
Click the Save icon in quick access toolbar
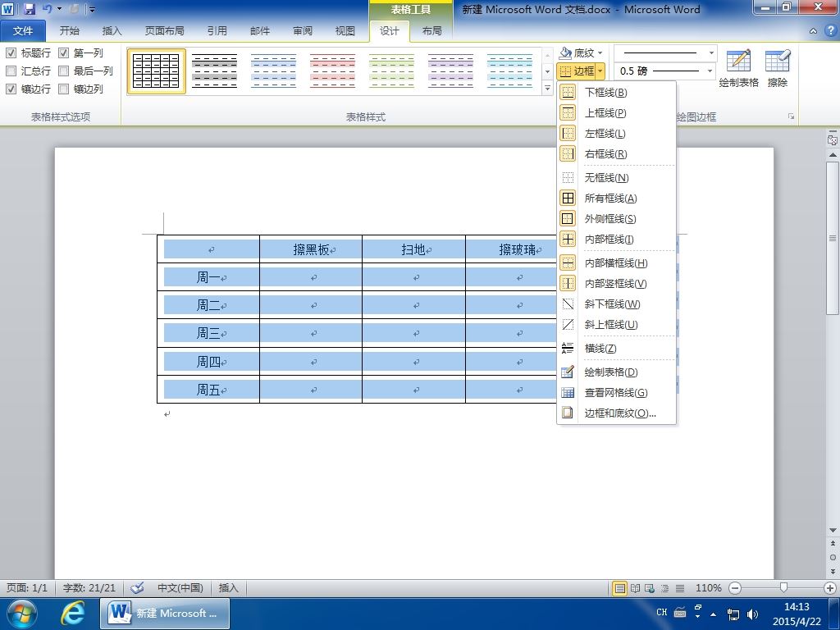[x=30, y=8]
